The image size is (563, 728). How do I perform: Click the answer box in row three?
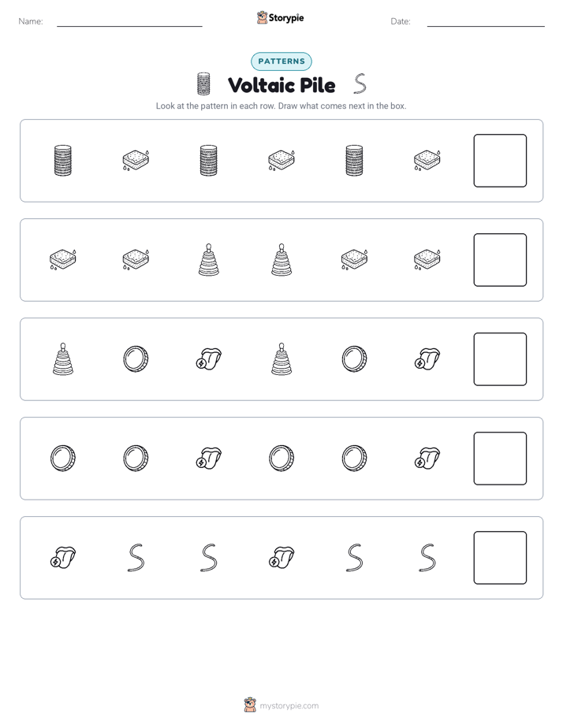coord(500,359)
